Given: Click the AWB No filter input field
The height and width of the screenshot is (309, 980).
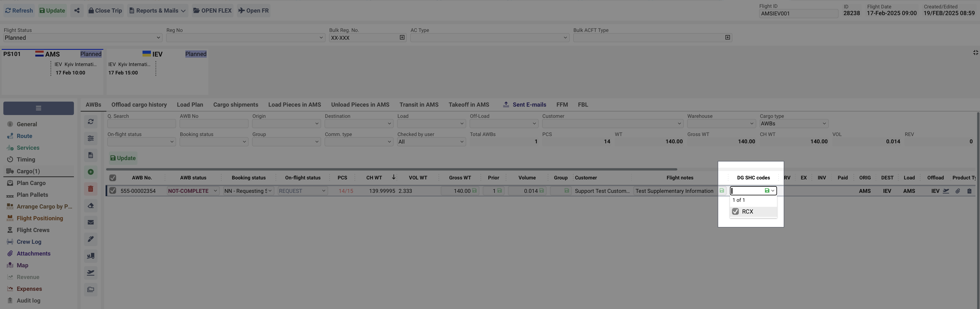Looking at the screenshot, I should coord(214,123).
